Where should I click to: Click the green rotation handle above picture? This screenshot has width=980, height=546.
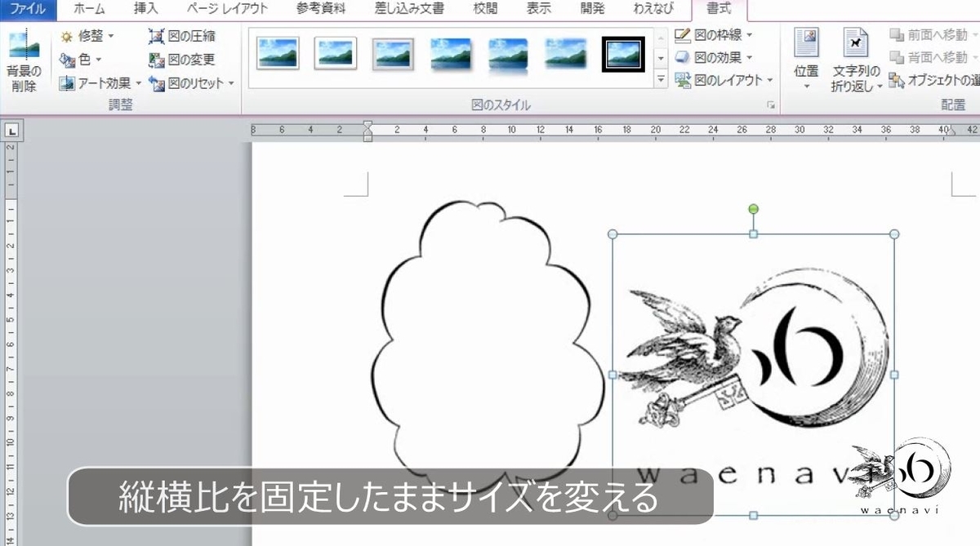point(753,210)
